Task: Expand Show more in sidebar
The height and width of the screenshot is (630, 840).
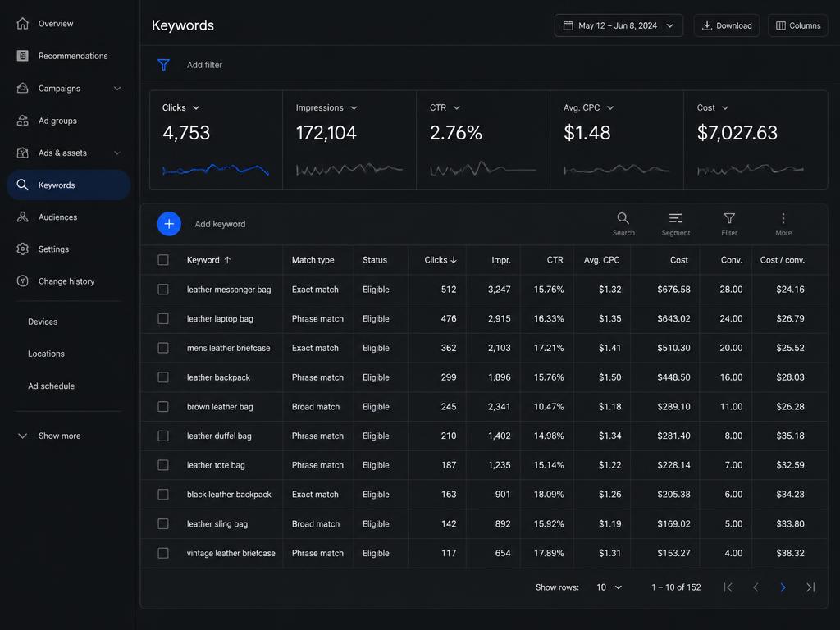Action: click(x=49, y=436)
